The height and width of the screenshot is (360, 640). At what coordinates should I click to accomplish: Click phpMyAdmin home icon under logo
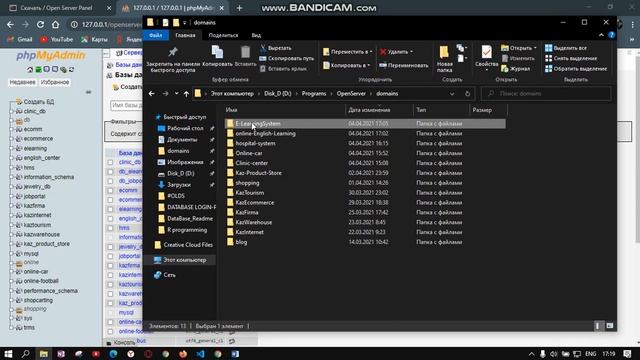(x=30, y=69)
